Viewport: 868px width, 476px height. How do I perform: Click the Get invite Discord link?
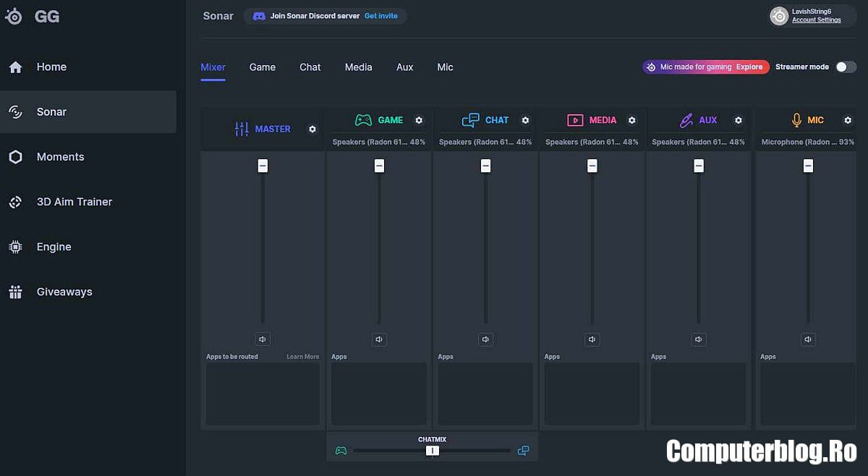point(380,16)
